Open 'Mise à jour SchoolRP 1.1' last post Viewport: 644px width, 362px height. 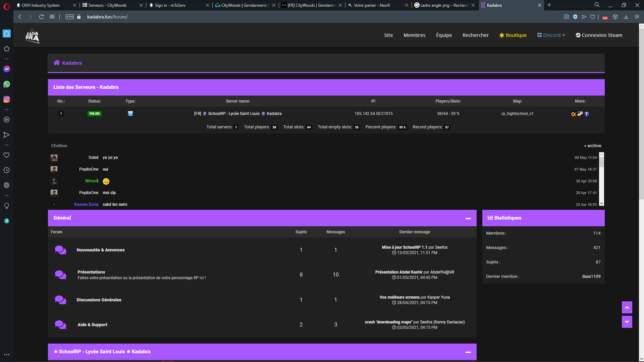pyautogui.click(x=405, y=247)
